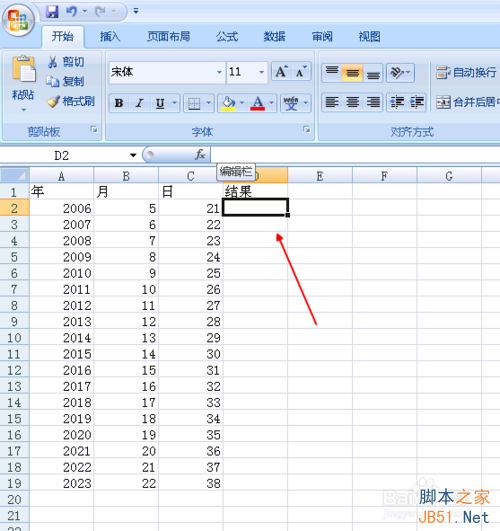Switch to the 插入 tab

tap(110, 37)
